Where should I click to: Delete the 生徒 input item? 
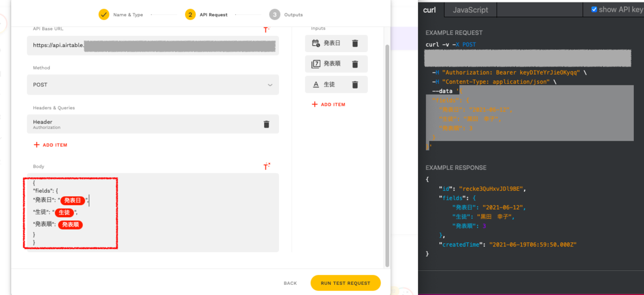tap(355, 84)
